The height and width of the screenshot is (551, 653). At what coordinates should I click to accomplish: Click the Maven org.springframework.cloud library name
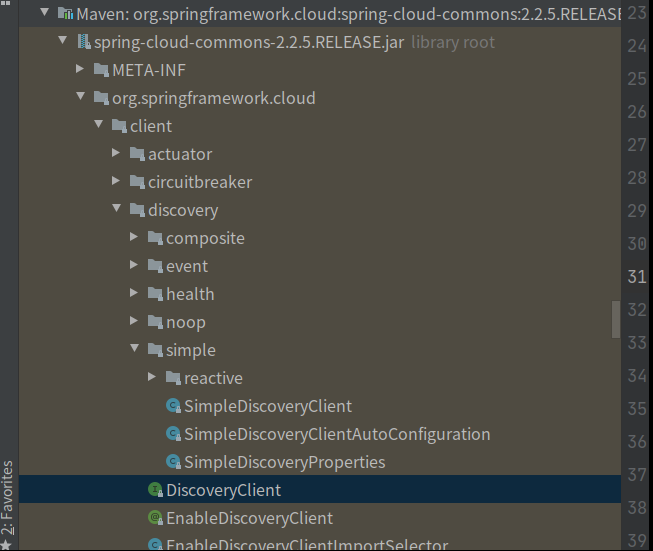[349, 15]
